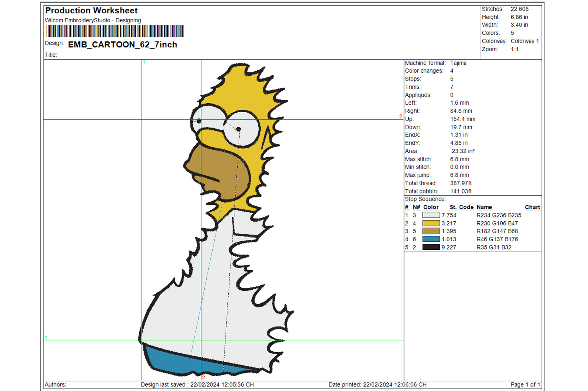Select the design name EMB_CARTOON_62_7inch
The height and width of the screenshot is (391, 588).
point(123,45)
